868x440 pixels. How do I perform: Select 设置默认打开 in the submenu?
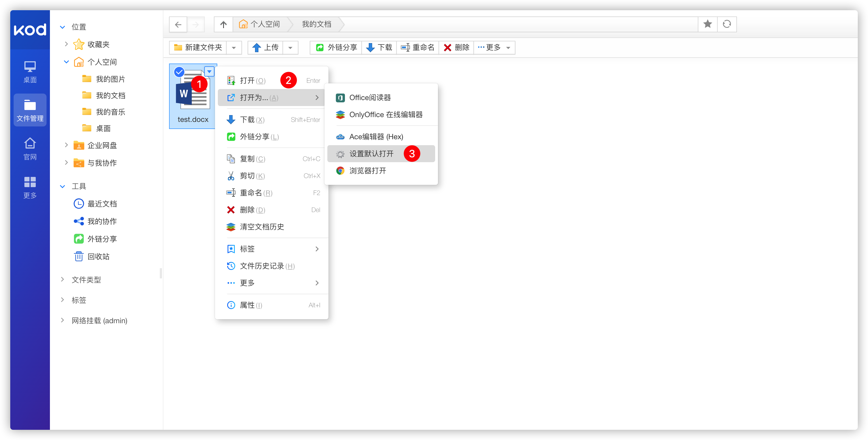pyautogui.click(x=371, y=154)
